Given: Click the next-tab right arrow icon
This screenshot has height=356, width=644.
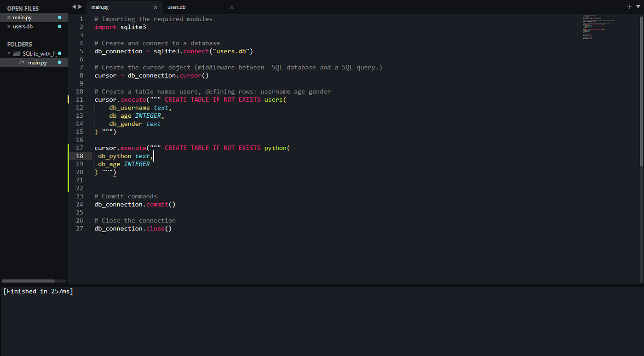Looking at the screenshot, I should click(80, 7).
